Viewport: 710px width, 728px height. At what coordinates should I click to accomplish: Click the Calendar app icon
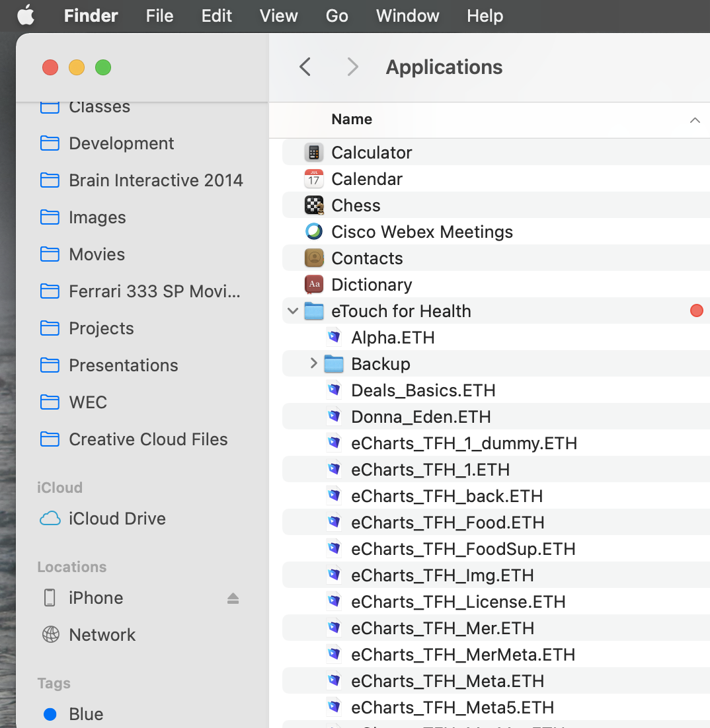pos(314,179)
